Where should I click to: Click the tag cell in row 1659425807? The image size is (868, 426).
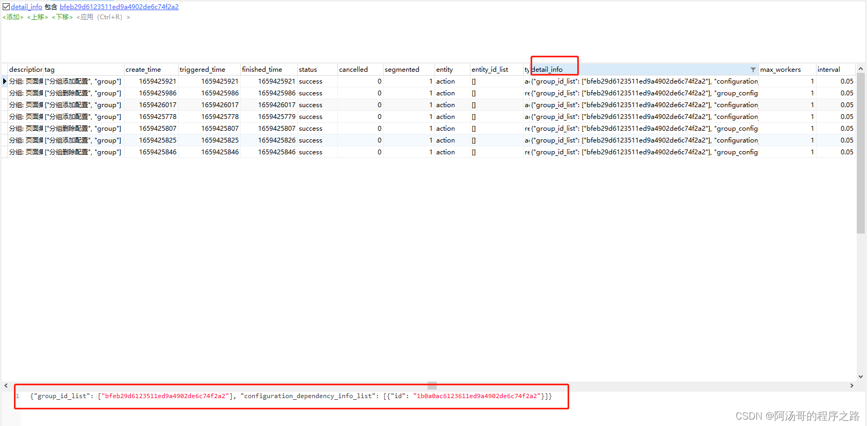point(84,129)
